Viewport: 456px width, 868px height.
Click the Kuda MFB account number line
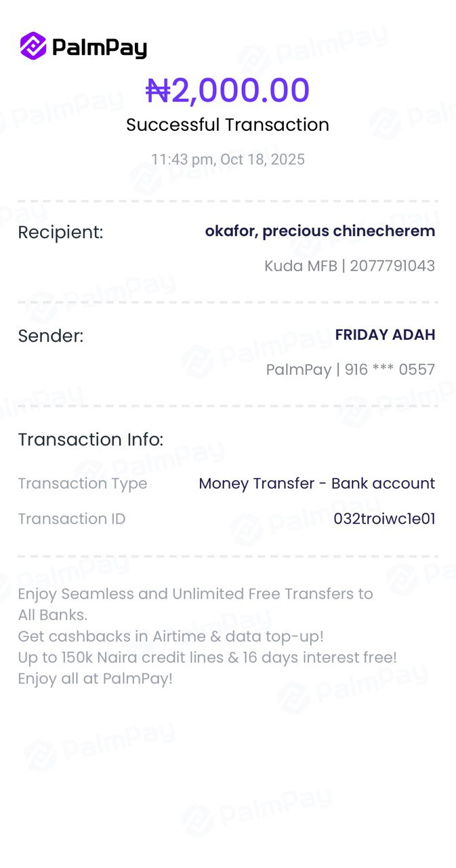click(350, 266)
